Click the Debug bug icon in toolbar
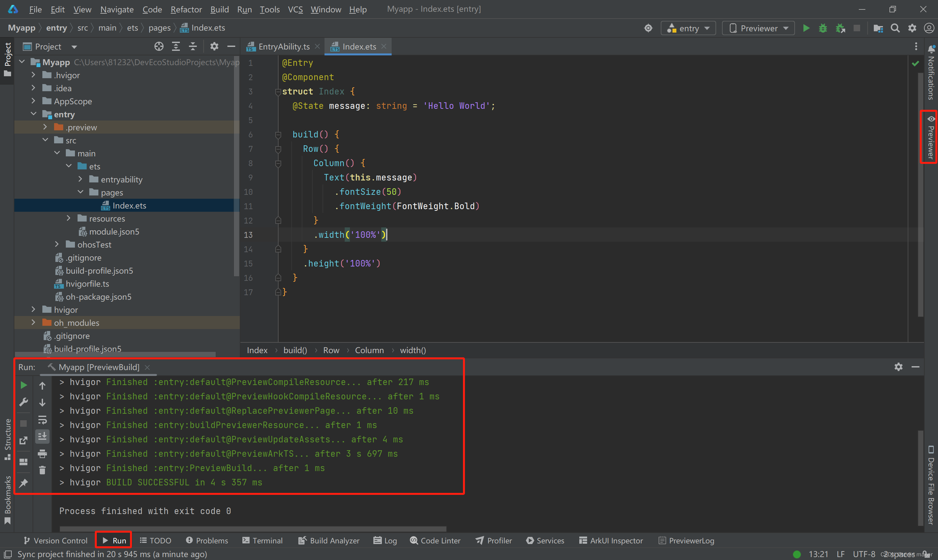 click(823, 28)
